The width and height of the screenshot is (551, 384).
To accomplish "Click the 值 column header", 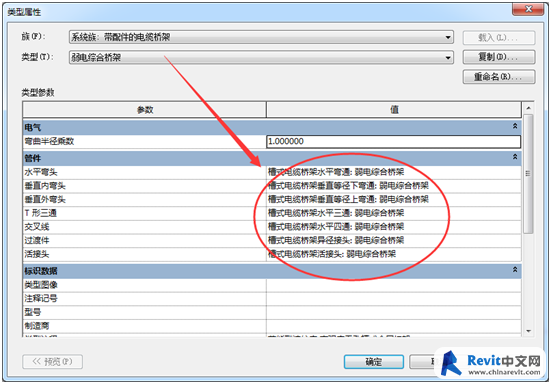I will (x=394, y=110).
